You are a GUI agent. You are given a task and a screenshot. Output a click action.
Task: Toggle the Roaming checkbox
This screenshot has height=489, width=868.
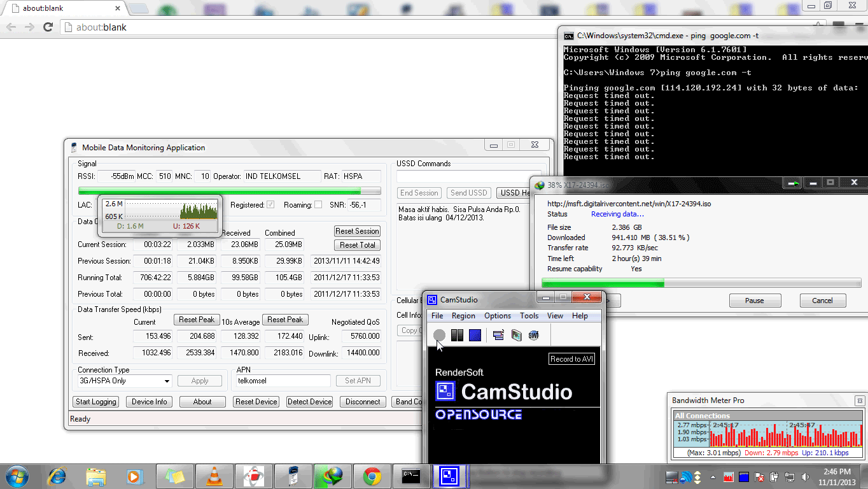(318, 204)
